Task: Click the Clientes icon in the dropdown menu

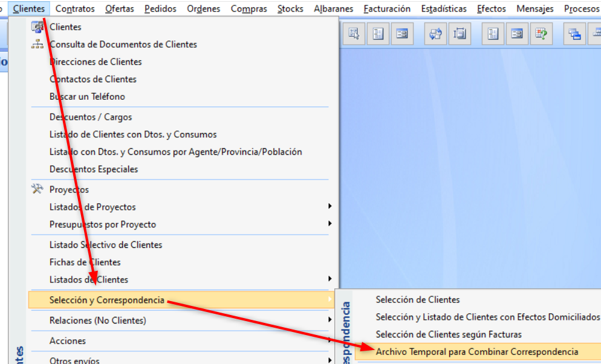Action: 37,27
